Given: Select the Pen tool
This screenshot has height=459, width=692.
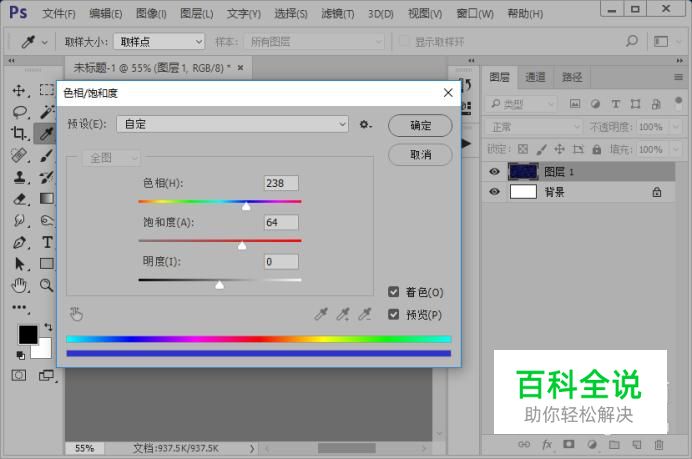Looking at the screenshot, I should (19, 242).
